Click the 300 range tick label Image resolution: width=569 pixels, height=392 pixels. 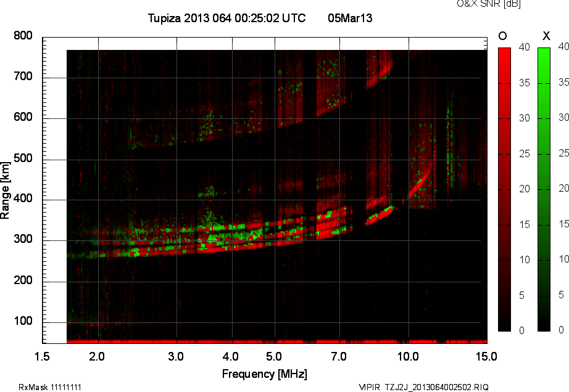click(x=23, y=239)
